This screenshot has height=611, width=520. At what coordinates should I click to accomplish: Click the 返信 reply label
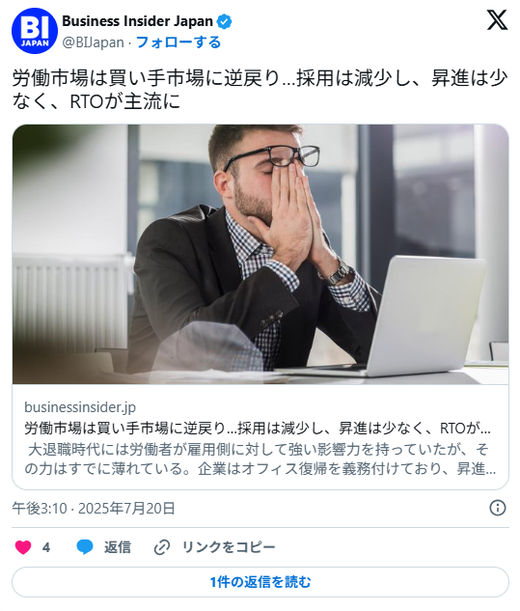(117, 547)
